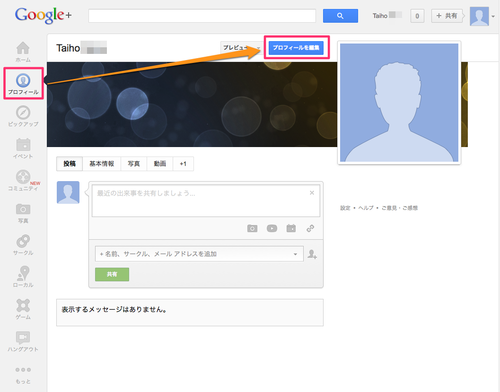Image resolution: width=500 pixels, height=392 pixels.
Task: Attach a link using the chain icon
Action: pyautogui.click(x=310, y=228)
